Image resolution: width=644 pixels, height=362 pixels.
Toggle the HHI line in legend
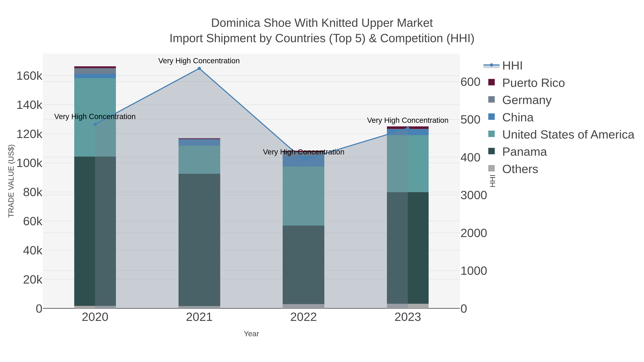tap(503, 66)
